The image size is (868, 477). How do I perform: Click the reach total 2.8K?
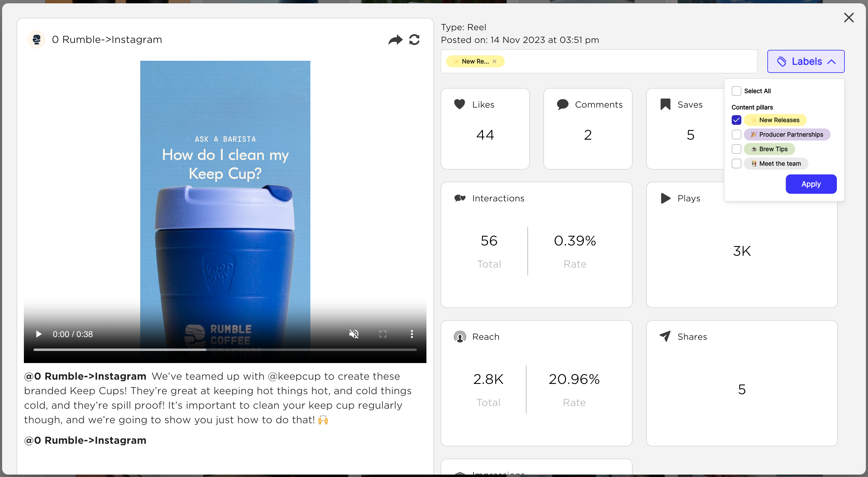[488, 379]
